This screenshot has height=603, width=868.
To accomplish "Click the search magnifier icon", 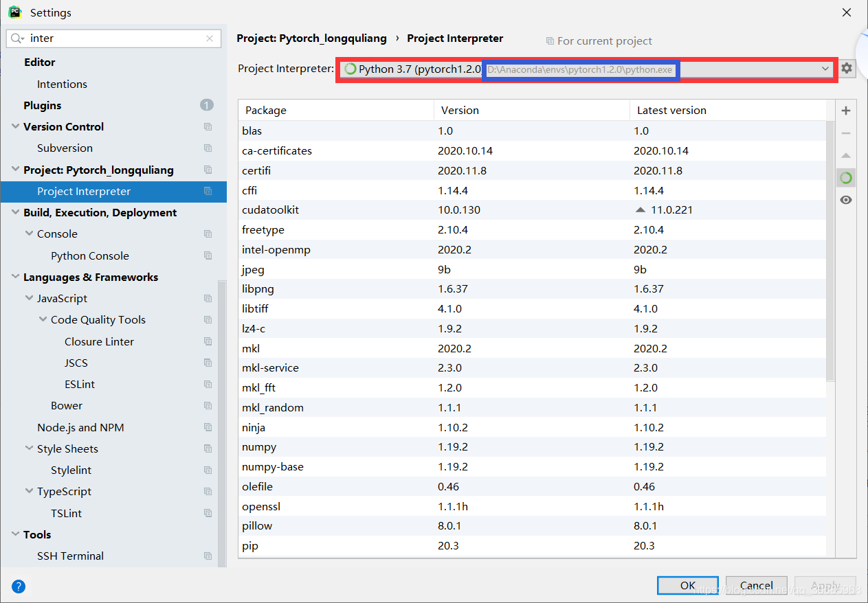I will [17, 38].
